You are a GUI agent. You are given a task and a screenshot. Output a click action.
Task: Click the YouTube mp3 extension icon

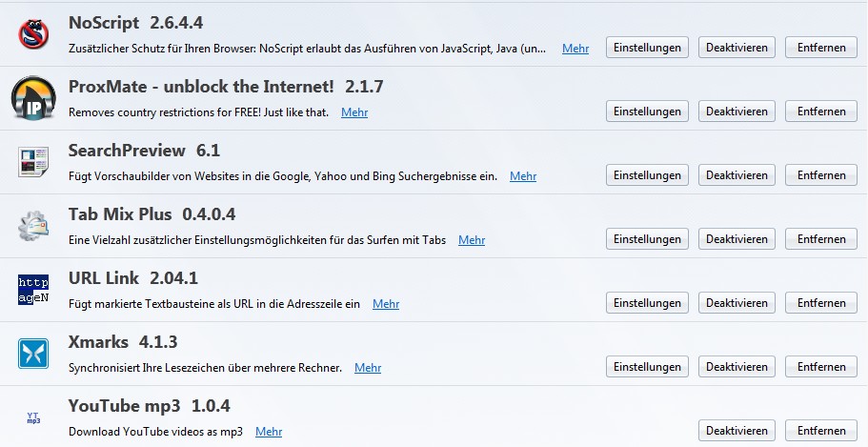coord(33,418)
